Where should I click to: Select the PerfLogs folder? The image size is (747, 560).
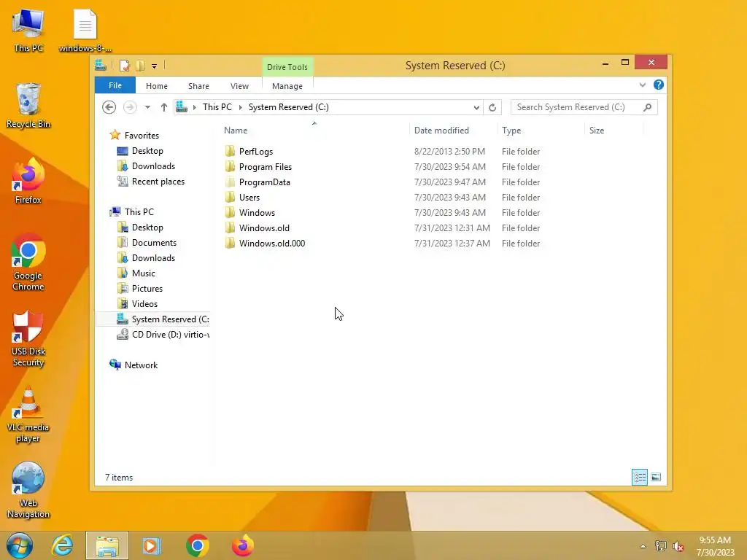tap(256, 152)
